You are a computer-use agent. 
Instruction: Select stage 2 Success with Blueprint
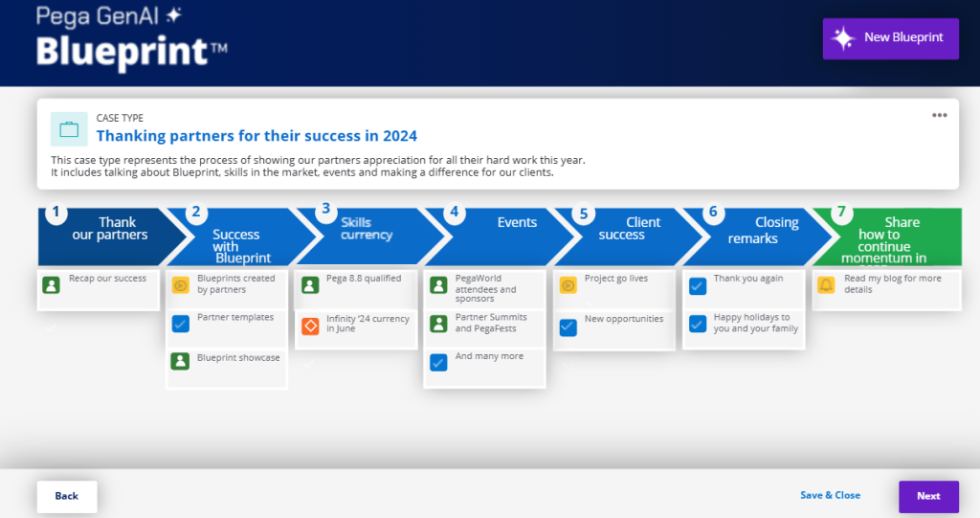pyautogui.click(x=242, y=236)
